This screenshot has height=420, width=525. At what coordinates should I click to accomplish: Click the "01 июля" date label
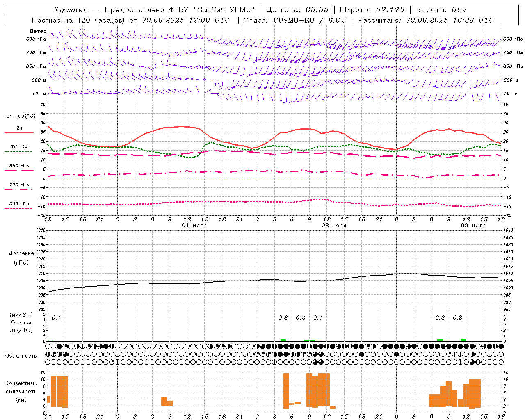point(194,226)
